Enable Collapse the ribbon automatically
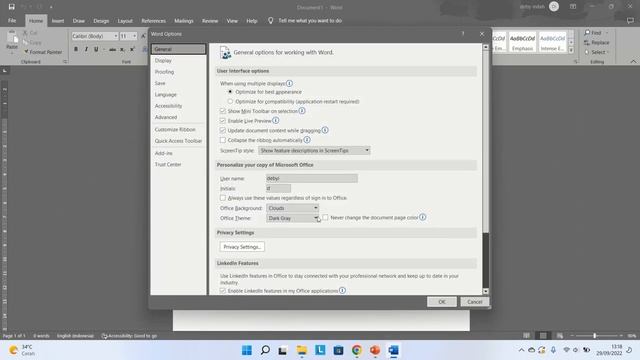This screenshot has width=640, height=360. pos(222,140)
